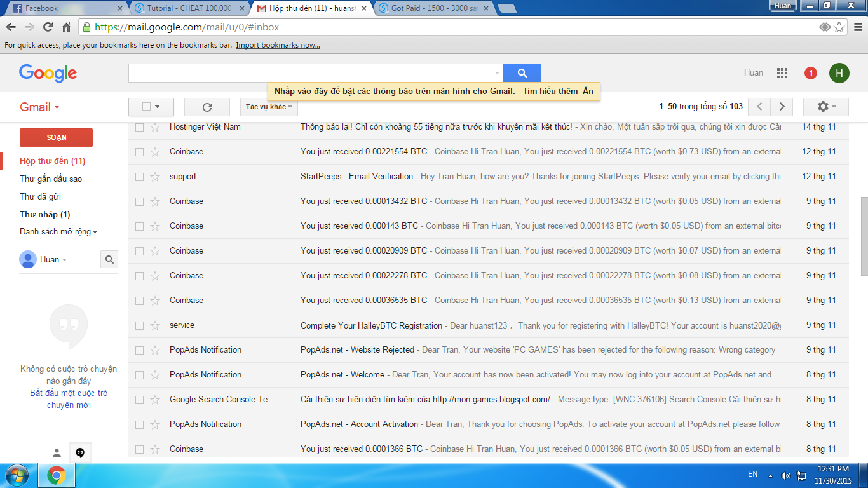Click Import bookmarks now link
The height and width of the screenshot is (488, 868).
[x=278, y=45]
